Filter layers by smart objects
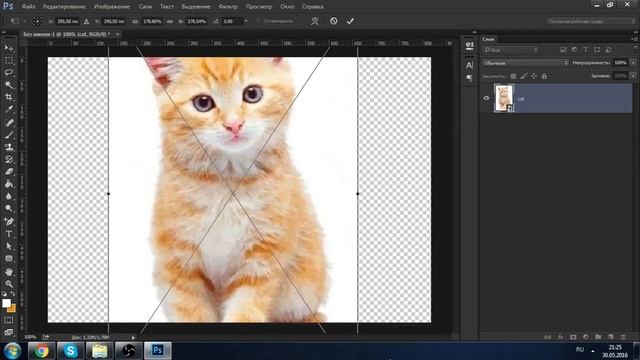This screenshot has width=640, height=360. (x=608, y=50)
